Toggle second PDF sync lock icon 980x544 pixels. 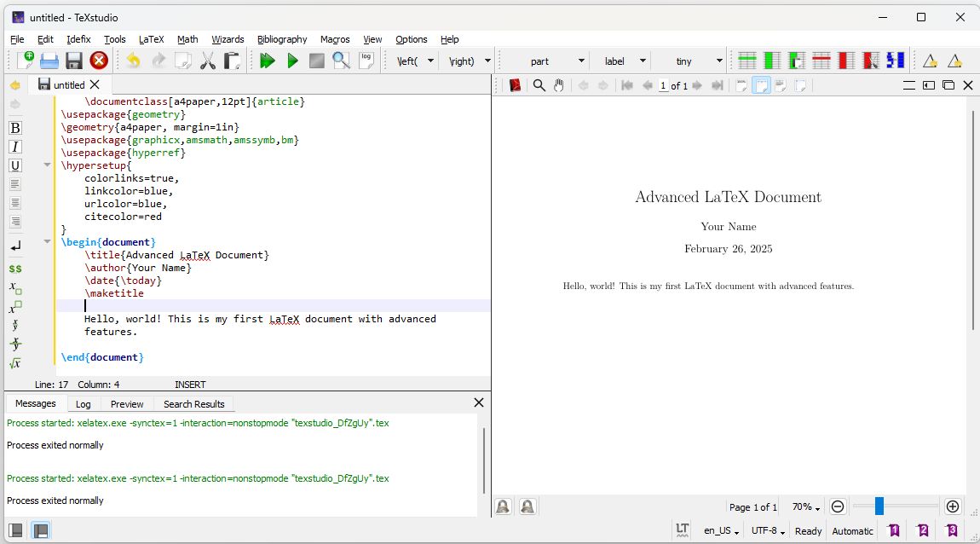click(x=527, y=506)
